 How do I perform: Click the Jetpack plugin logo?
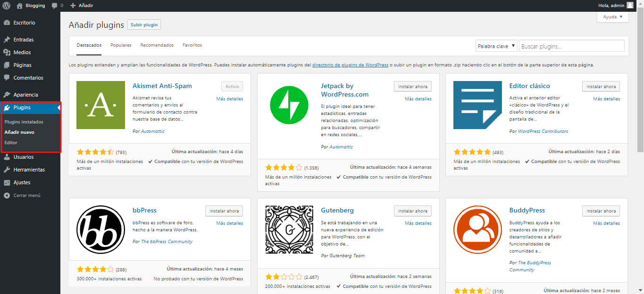point(289,106)
